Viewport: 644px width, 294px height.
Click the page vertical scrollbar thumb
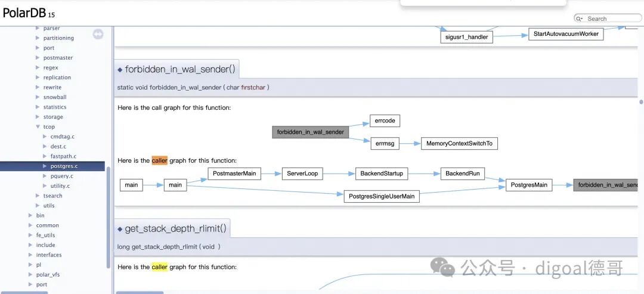pyautogui.click(x=640, y=101)
